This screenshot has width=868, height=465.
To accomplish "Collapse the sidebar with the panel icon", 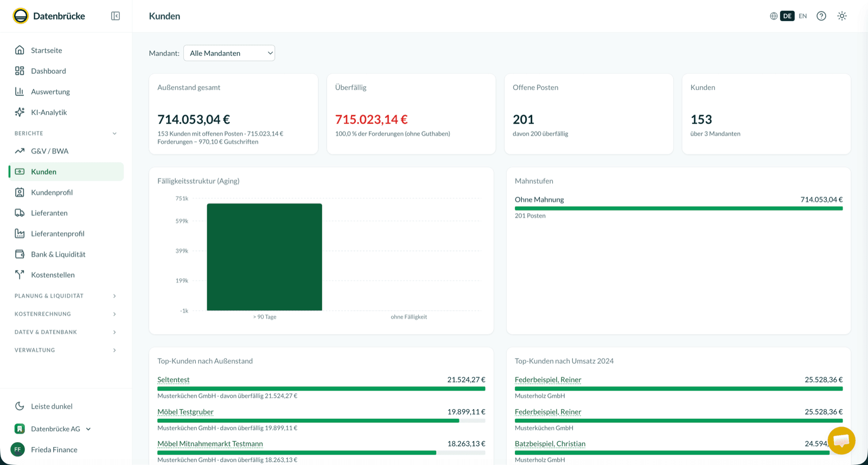I will (116, 16).
